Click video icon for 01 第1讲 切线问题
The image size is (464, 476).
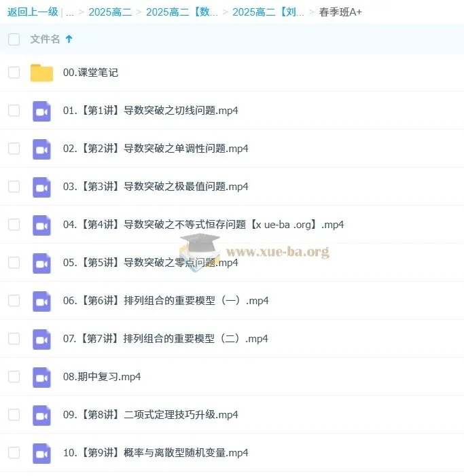41,111
